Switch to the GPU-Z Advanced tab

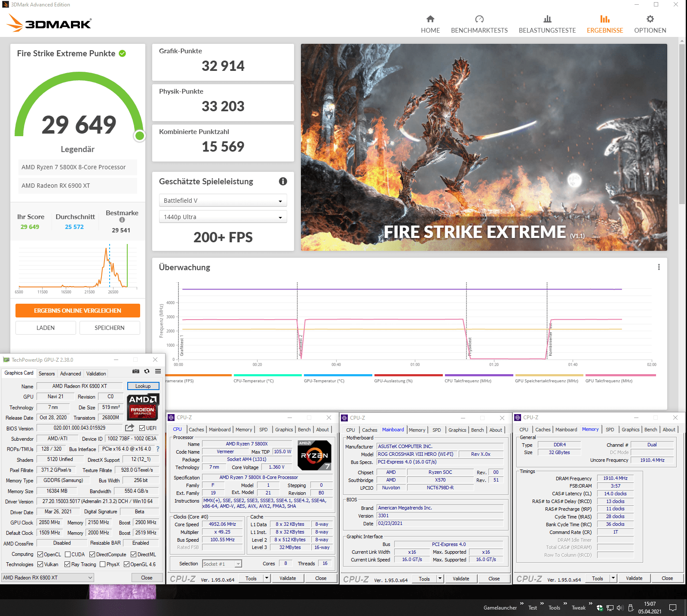pos(71,374)
